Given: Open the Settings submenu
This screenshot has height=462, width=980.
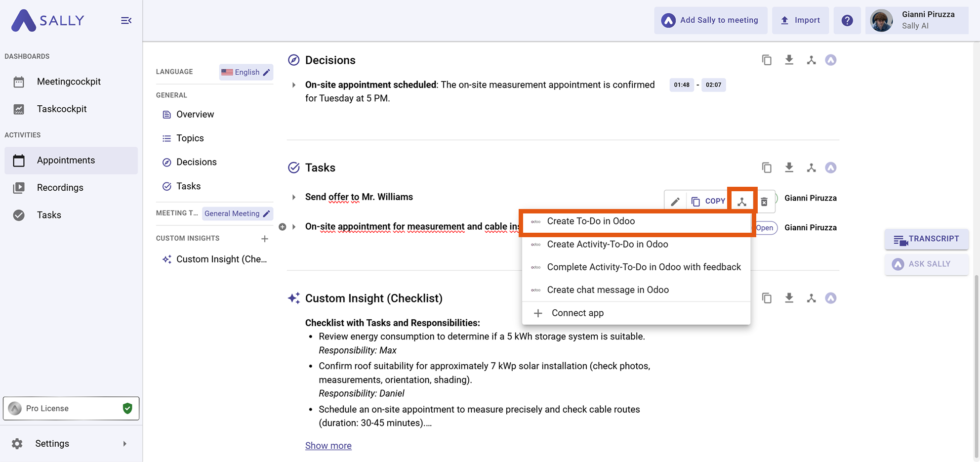Looking at the screenshot, I should pyautogui.click(x=52, y=443).
